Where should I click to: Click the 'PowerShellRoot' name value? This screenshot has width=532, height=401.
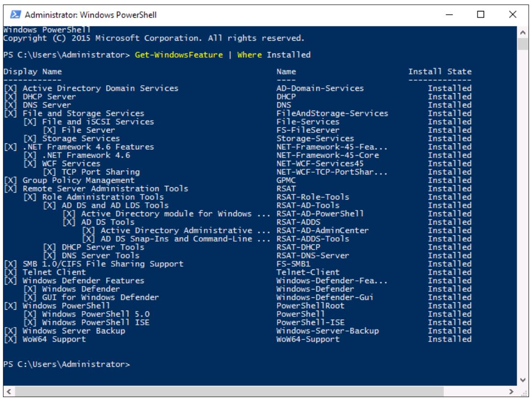[310, 306]
